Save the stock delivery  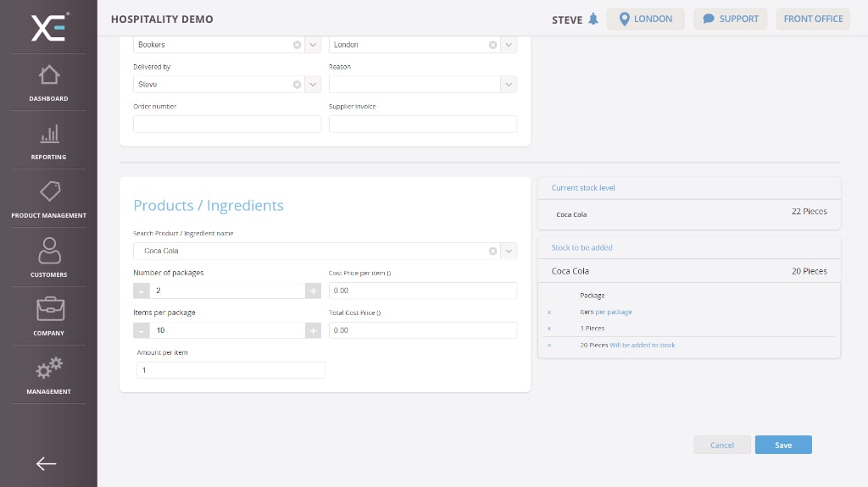point(783,445)
